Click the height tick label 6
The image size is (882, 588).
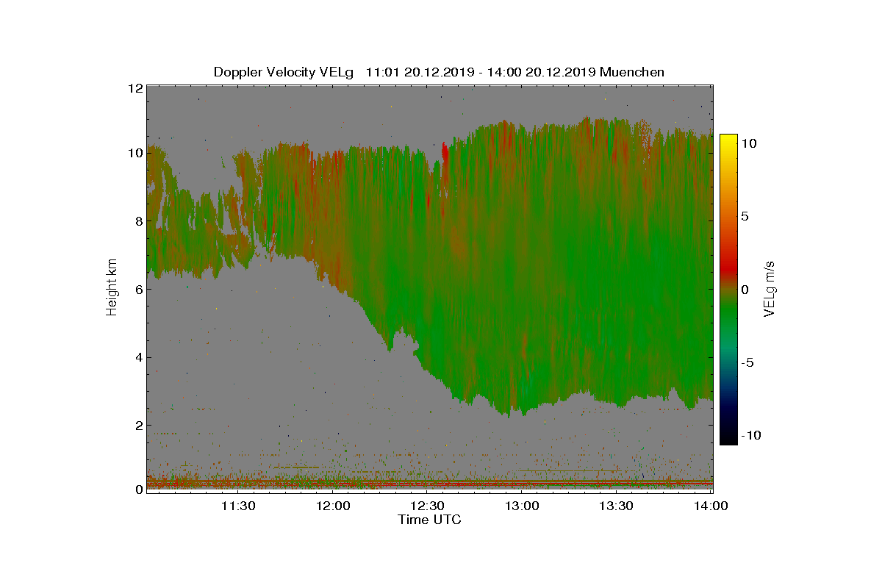coord(138,289)
